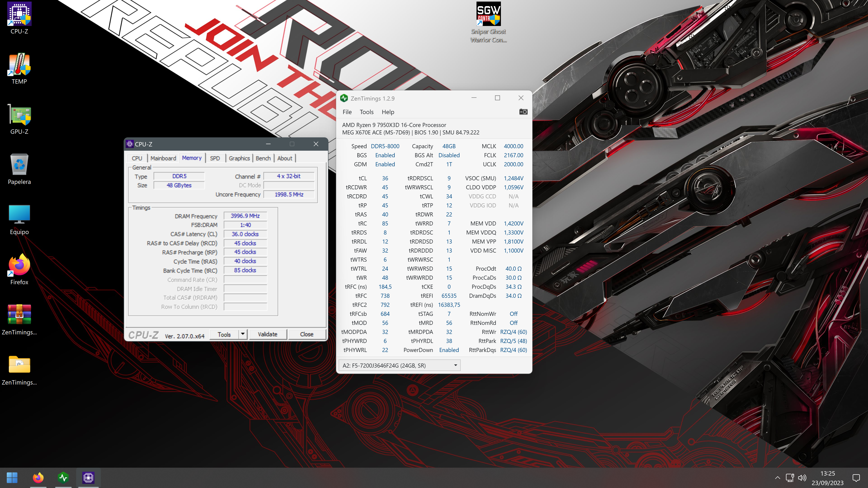Maximize the ZenTimings window
868x488 pixels.
(x=497, y=98)
